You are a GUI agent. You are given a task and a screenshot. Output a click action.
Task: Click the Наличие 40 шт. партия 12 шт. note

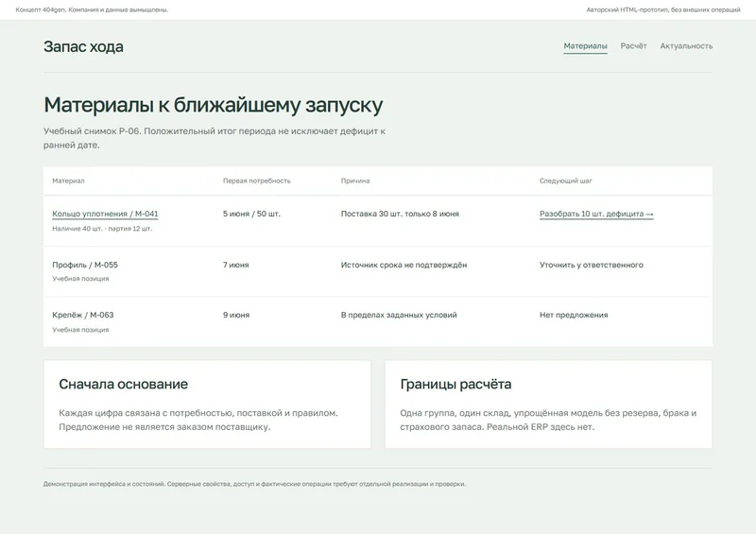pyautogui.click(x=102, y=229)
